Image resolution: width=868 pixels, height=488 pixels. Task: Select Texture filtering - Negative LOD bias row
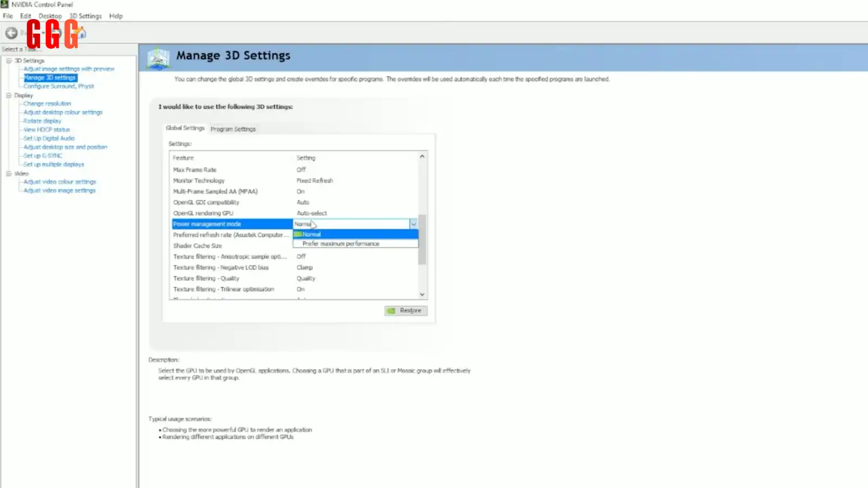(294, 268)
